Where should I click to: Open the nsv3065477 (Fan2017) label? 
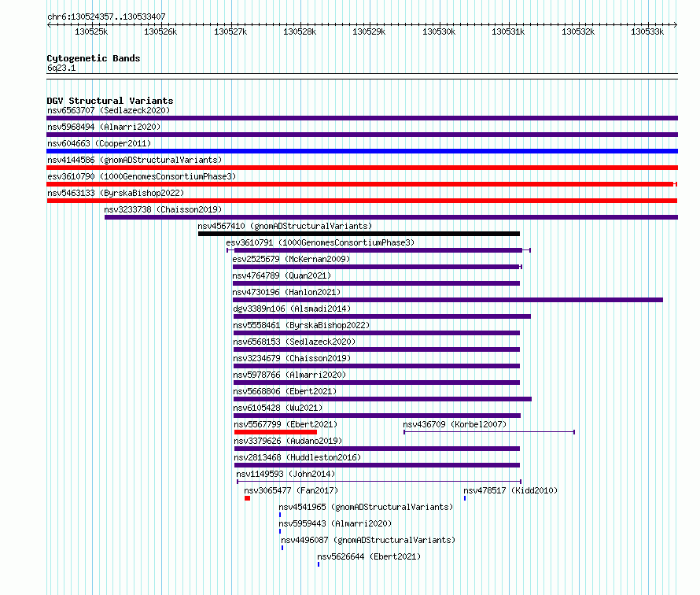pos(291,490)
